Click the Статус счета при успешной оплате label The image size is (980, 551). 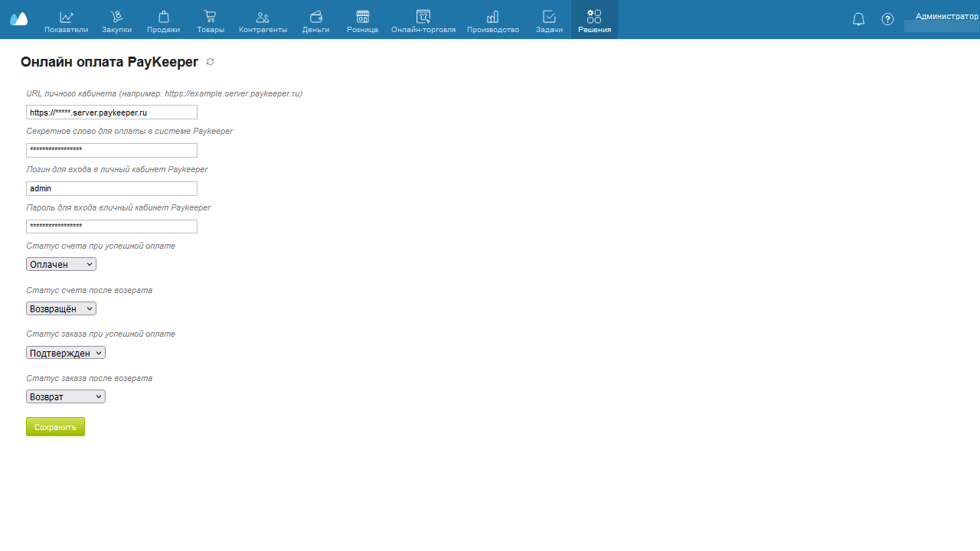[101, 246]
